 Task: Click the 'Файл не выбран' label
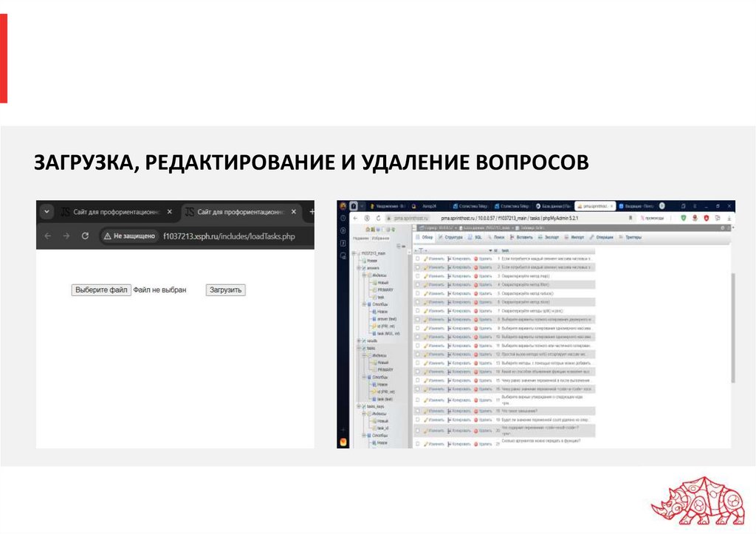pyautogui.click(x=159, y=290)
